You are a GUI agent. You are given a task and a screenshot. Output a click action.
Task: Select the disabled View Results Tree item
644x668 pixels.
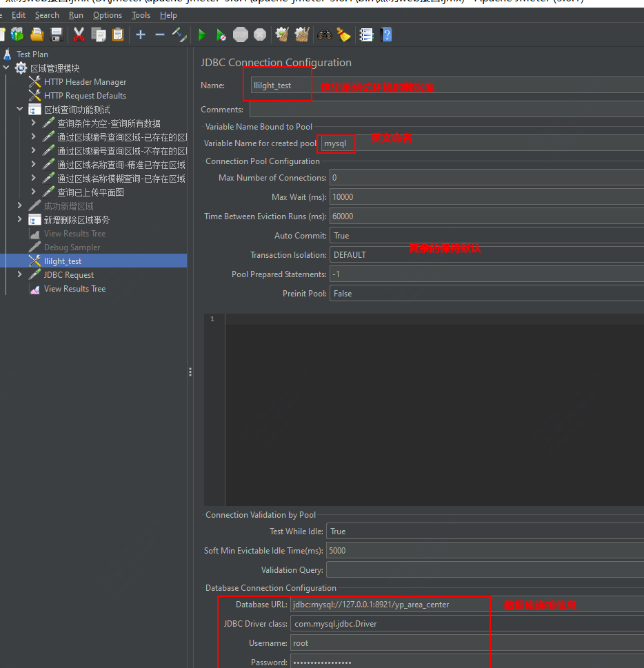point(74,234)
